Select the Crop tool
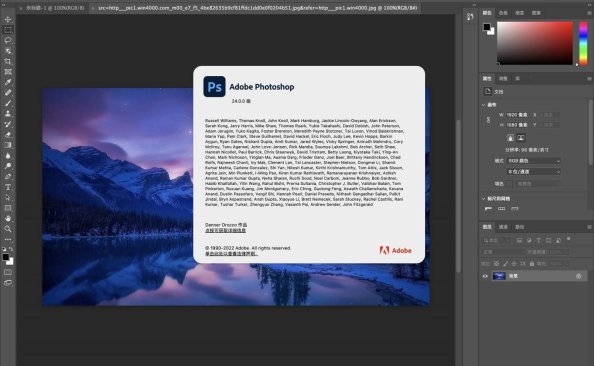Screen dimensions: 594x366 coord(8,61)
